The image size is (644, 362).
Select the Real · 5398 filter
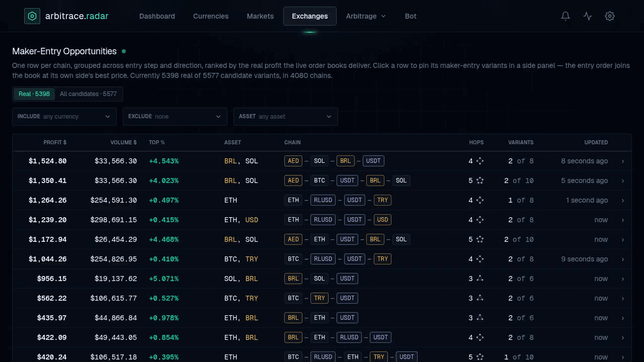(34, 94)
